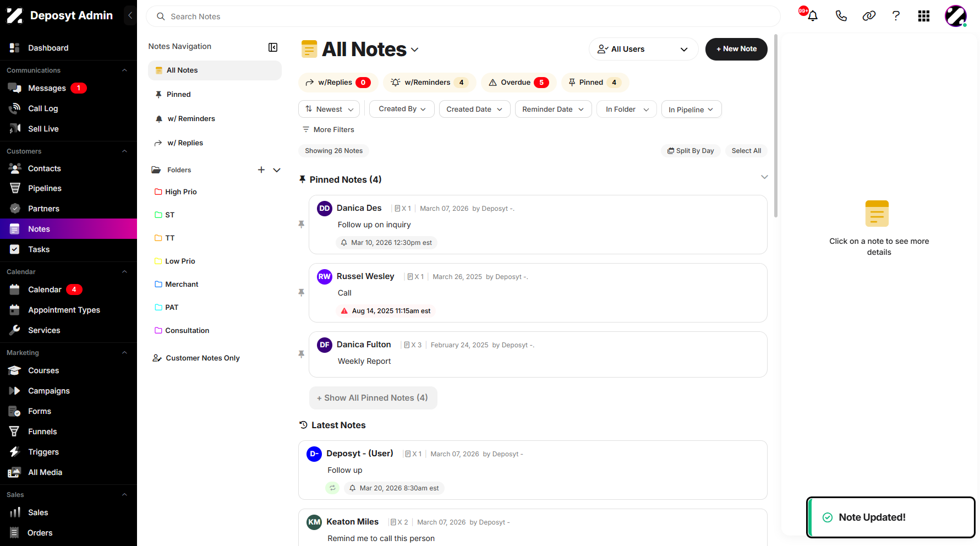This screenshot has width=980, height=546.
Task: Click the Search Notes field
Action: (463, 17)
